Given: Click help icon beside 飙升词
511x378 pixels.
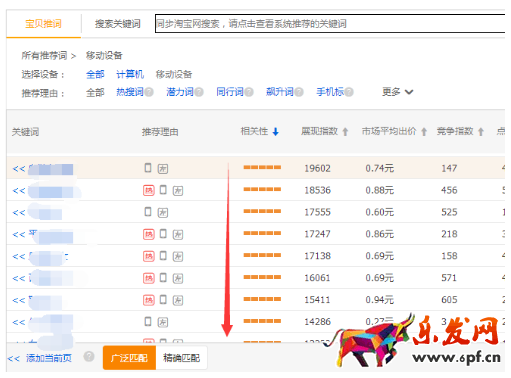Looking at the screenshot, I should [x=299, y=92].
